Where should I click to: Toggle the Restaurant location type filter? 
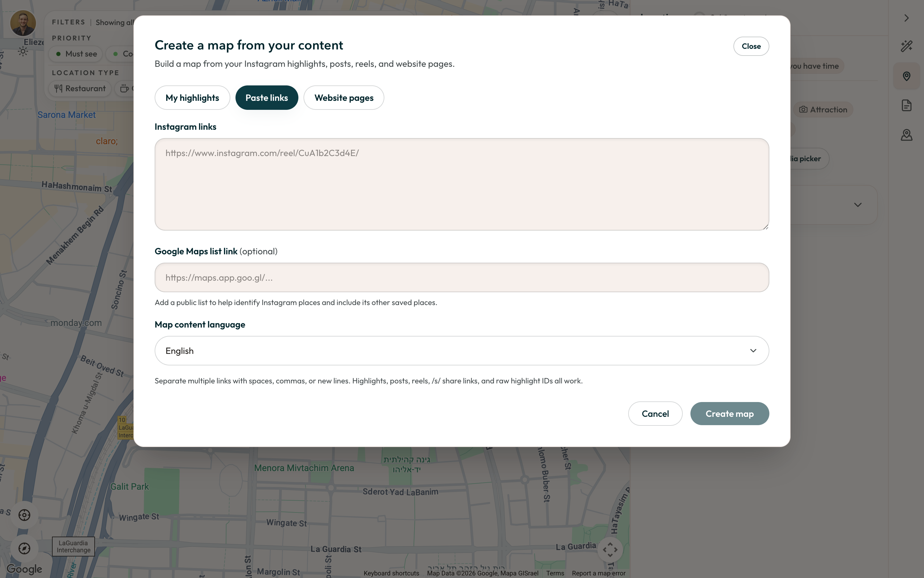tap(80, 88)
